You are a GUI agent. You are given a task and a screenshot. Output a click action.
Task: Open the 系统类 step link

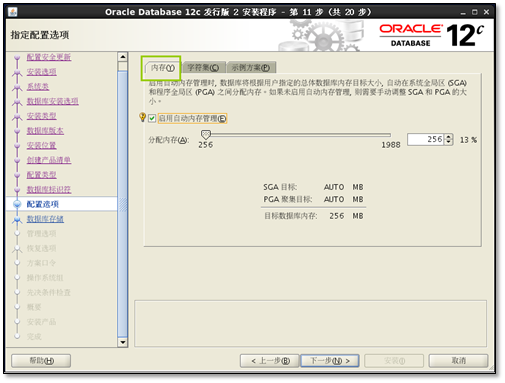38,86
